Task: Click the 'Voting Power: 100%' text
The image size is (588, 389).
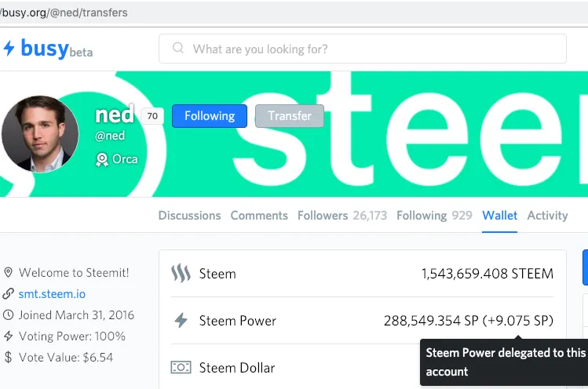Action: point(72,336)
